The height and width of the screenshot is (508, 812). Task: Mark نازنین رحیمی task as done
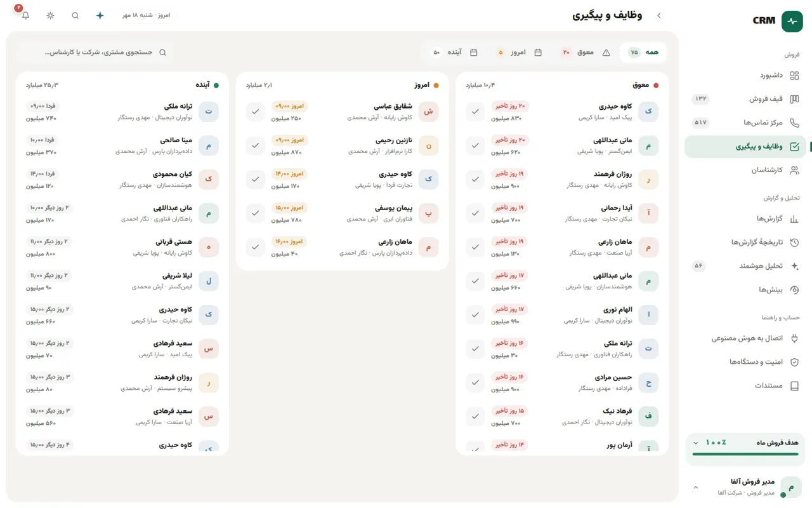coord(256,145)
